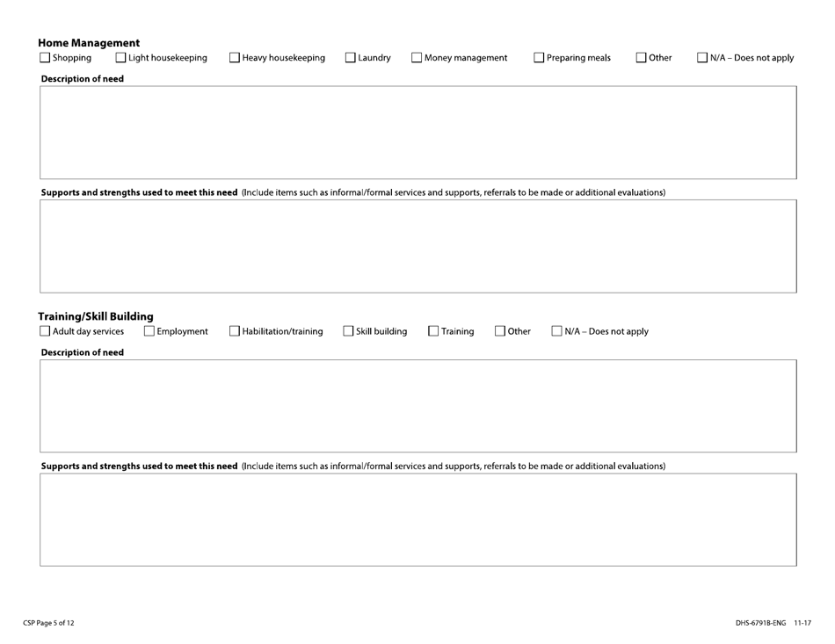The width and height of the screenshot is (835, 644).
Task: Enable the Laundry checkbox
Action: 350,59
